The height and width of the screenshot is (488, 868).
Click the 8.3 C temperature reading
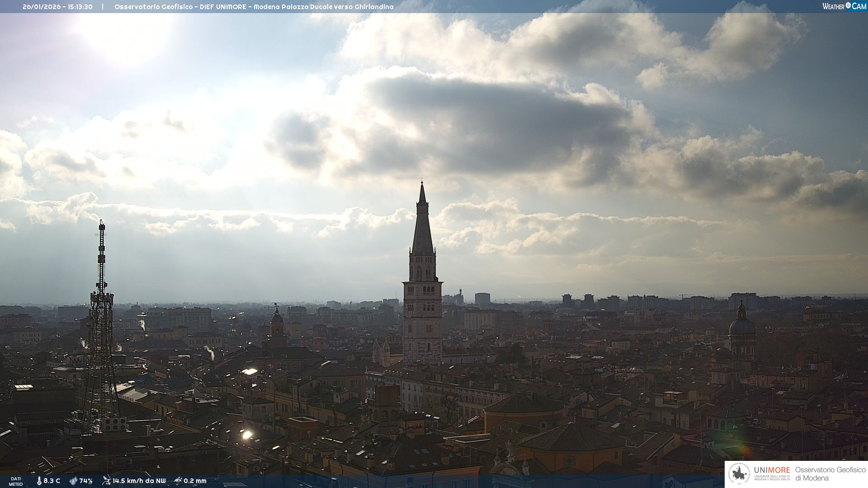[52, 481]
